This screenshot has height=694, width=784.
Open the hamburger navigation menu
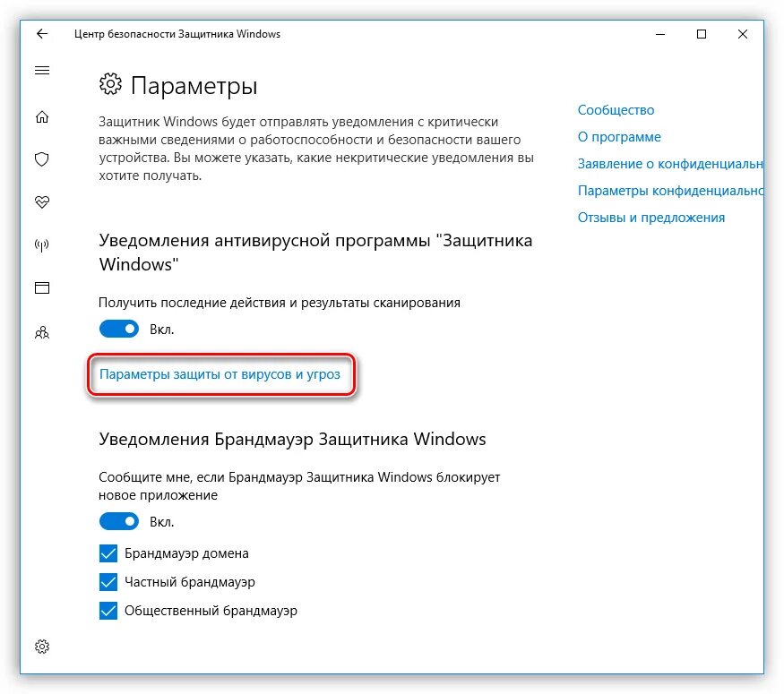[x=42, y=71]
